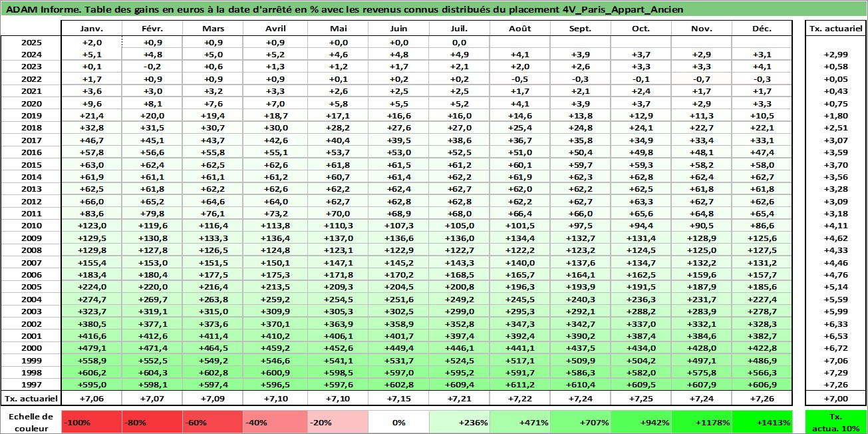Select cell 0,0 in 2025 July

coord(458,43)
